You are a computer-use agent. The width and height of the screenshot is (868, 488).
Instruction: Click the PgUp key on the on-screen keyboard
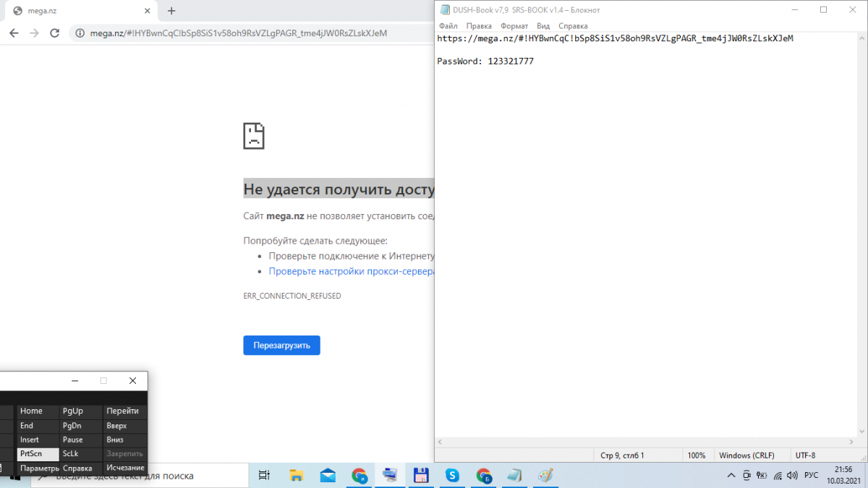pyautogui.click(x=80, y=411)
